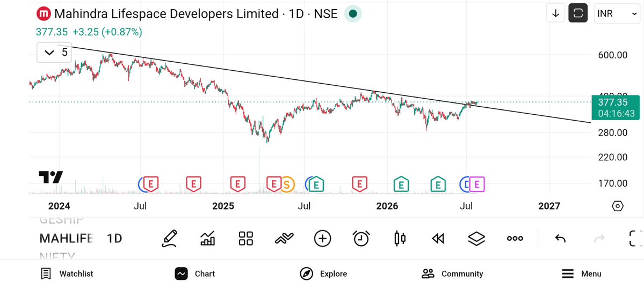
Task: Open the Community tab
Action: (x=452, y=274)
